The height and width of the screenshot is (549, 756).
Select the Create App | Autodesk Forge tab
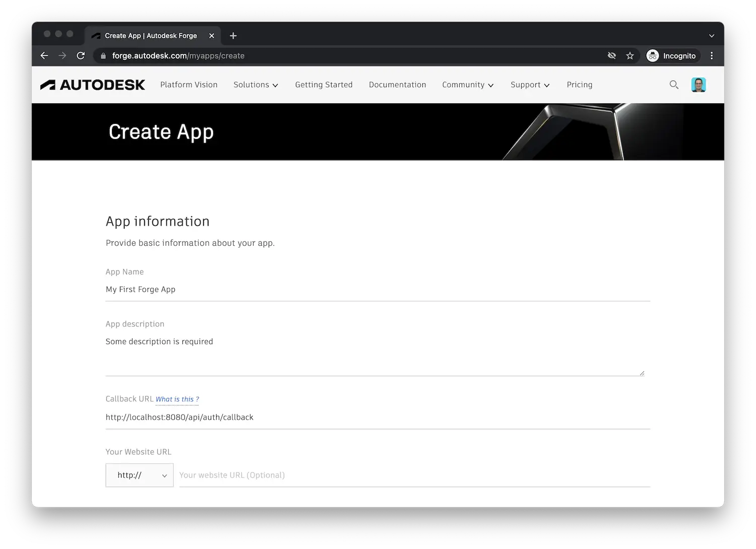(152, 36)
